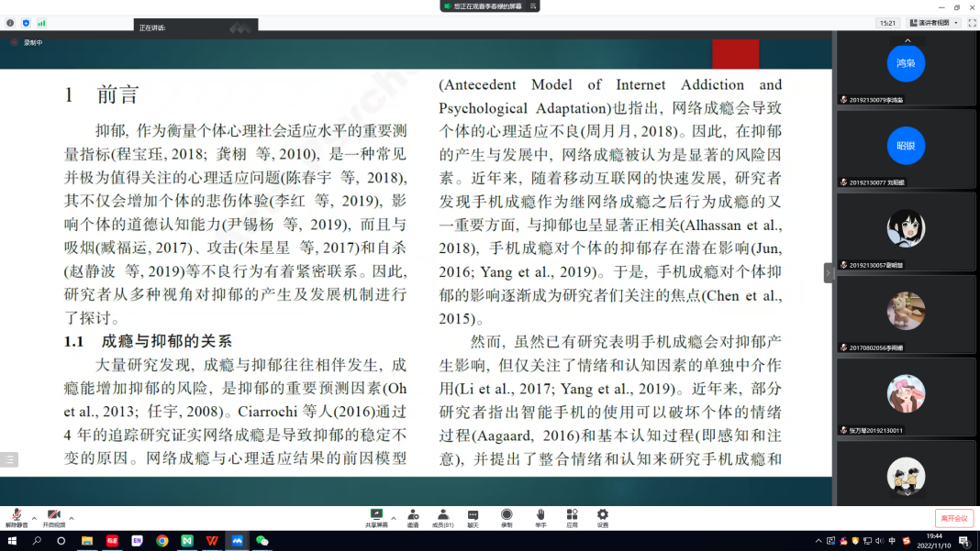Open the Chat (聊天) panel
Viewport: 980px width, 551px height.
pyautogui.click(x=473, y=517)
